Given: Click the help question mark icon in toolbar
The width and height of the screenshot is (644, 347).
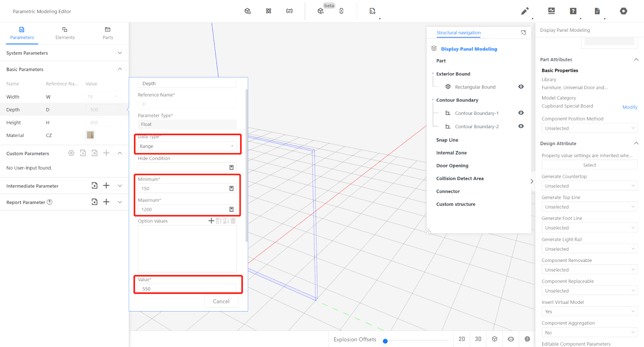Looking at the screenshot, I should click(573, 11).
